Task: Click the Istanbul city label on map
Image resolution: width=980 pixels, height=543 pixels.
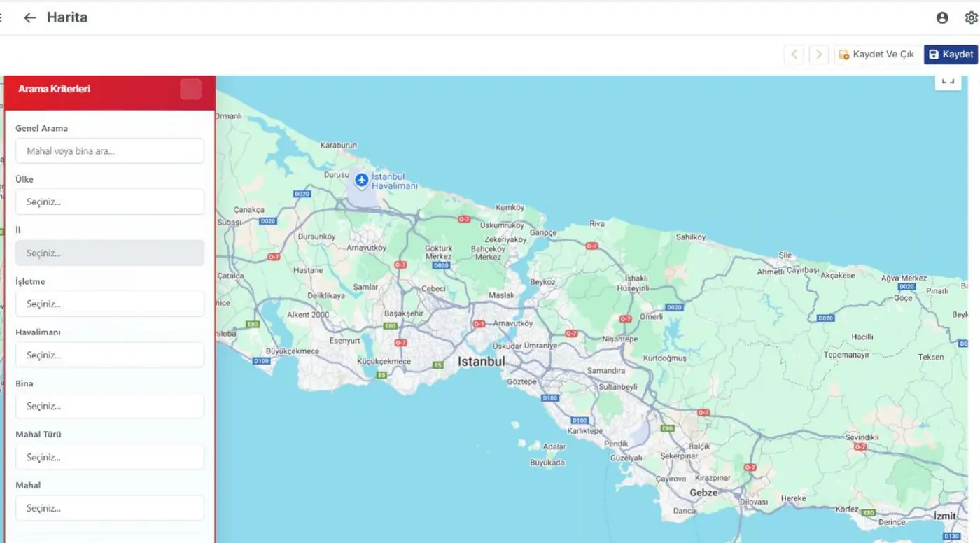Action: (x=481, y=362)
